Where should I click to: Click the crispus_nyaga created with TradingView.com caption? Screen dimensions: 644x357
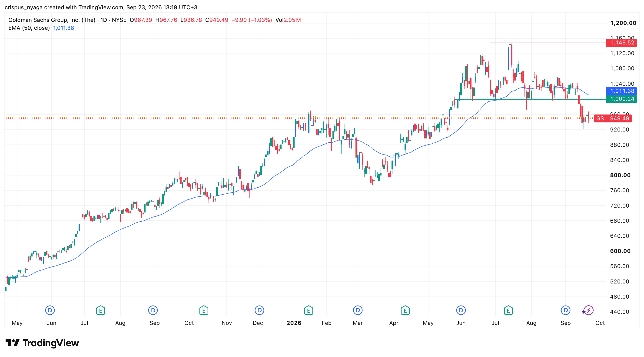tap(101, 7)
